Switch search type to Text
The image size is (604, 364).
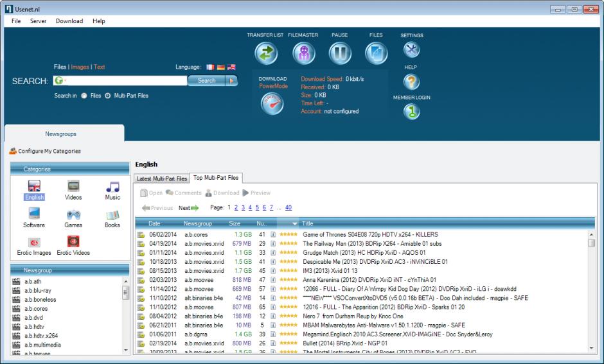[x=100, y=67]
